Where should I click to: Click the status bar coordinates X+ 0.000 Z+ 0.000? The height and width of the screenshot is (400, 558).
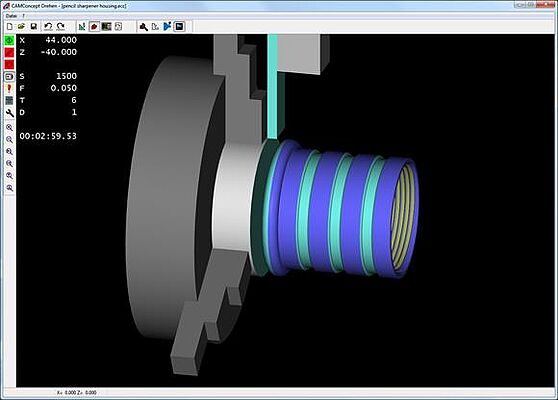(77, 393)
